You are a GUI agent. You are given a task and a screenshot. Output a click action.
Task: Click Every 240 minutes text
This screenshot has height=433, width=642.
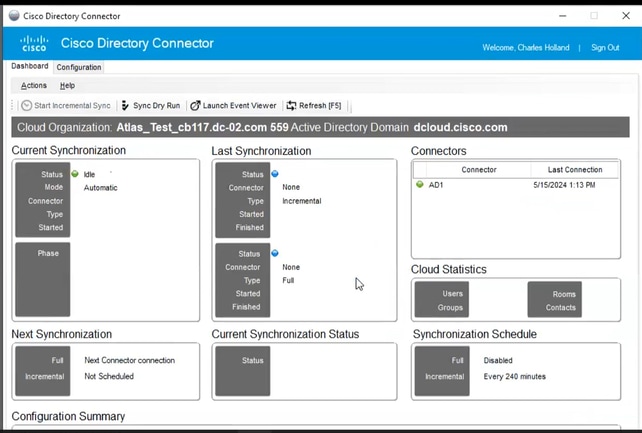[x=514, y=376]
